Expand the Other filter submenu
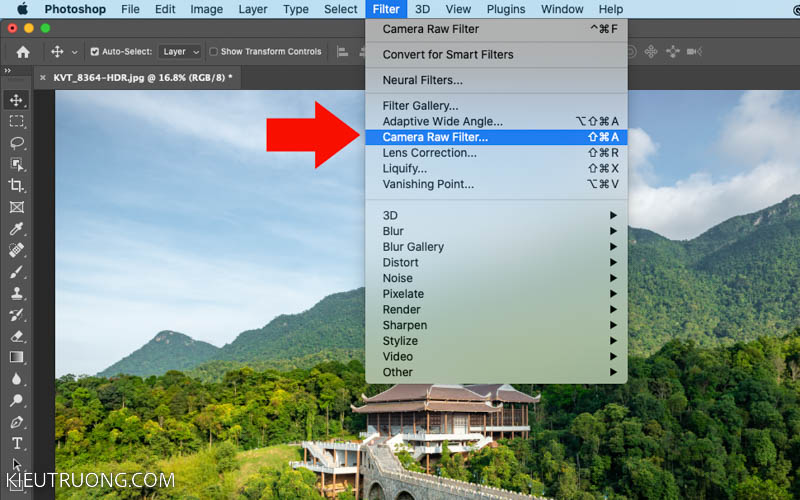Screen dimensions: 800x500 click(x=496, y=372)
